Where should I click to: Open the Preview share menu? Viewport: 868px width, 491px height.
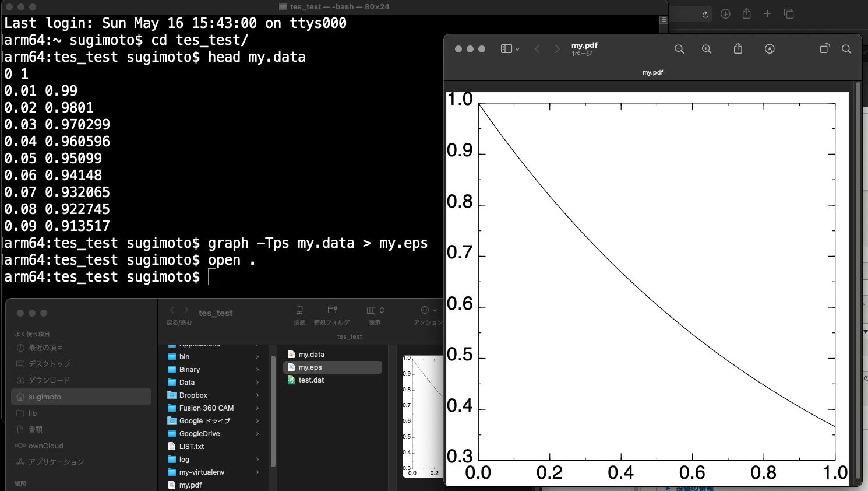tap(738, 49)
